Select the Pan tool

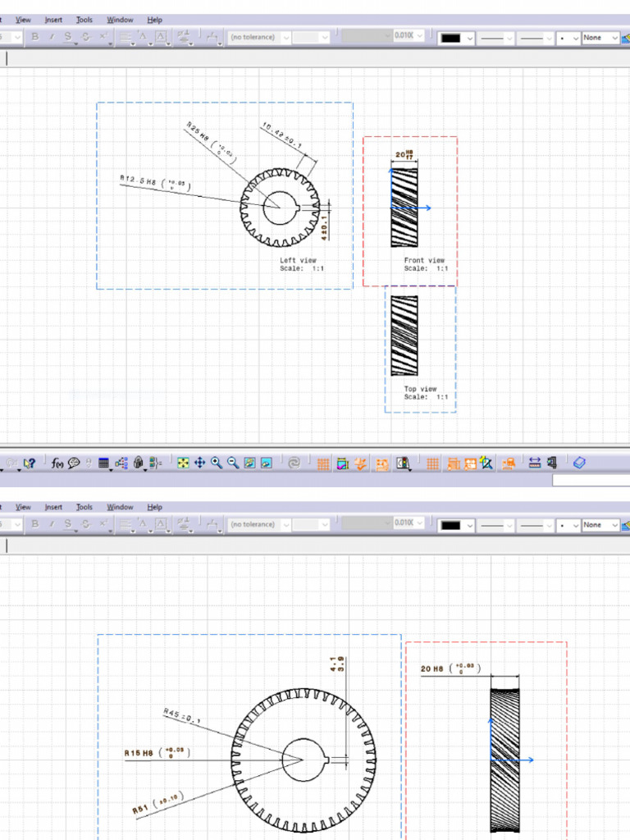(x=200, y=463)
